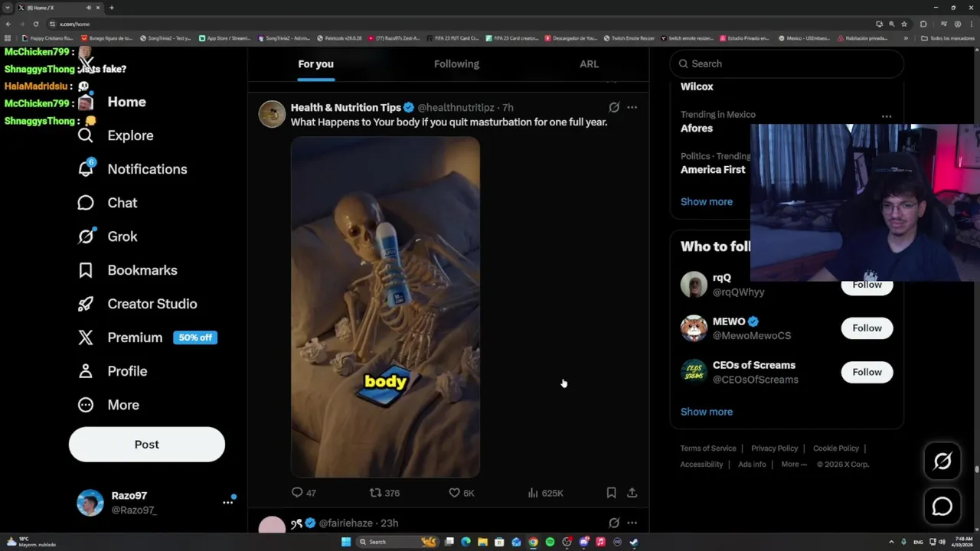Image resolution: width=980 pixels, height=551 pixels.
Task: Follow the MEWO account
Action: click(x=867, y=328)
